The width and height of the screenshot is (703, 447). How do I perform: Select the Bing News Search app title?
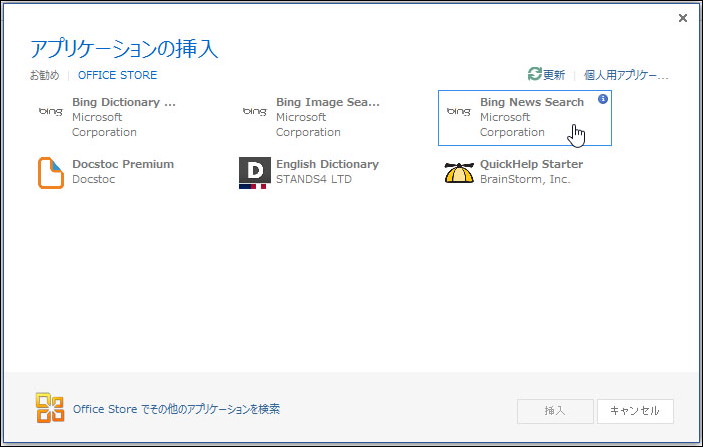[x=532, y=102]
